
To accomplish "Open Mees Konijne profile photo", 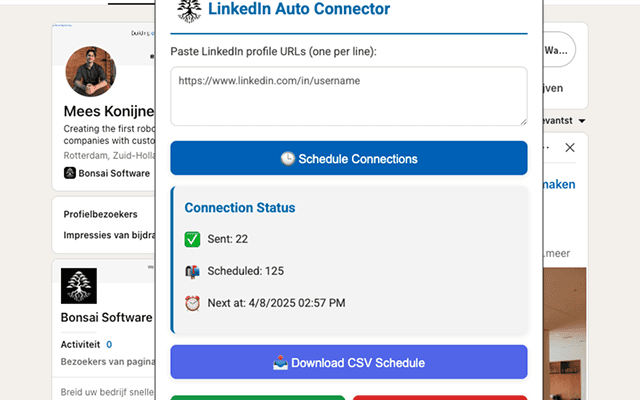I will pyautogui.click(x=91, y=71).
